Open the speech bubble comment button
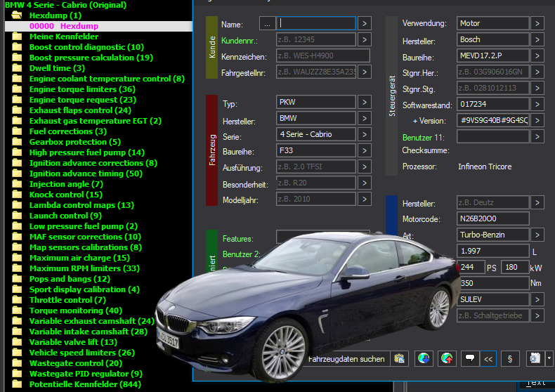This screenshot has height=392, width=555. pyautogui.click(x=470, y=359)
